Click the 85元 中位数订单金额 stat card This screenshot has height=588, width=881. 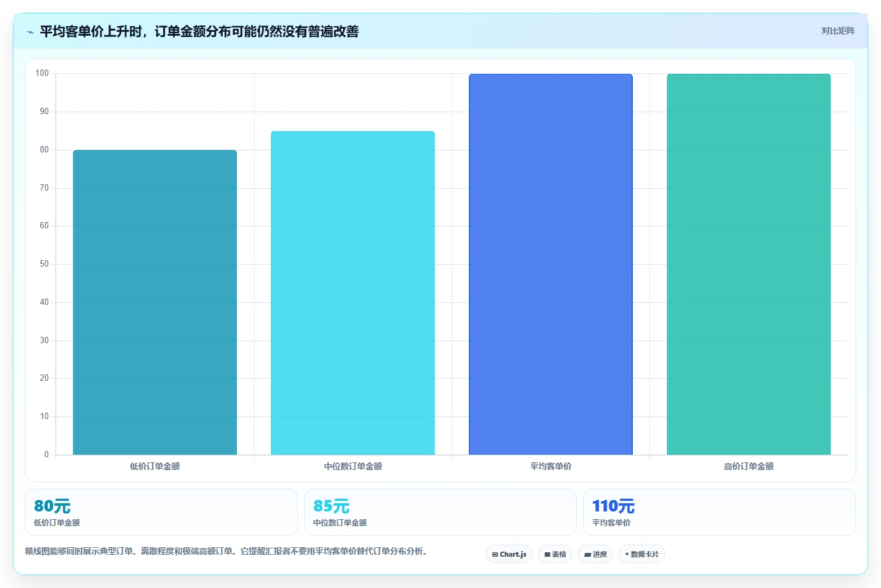click(440, 512)
